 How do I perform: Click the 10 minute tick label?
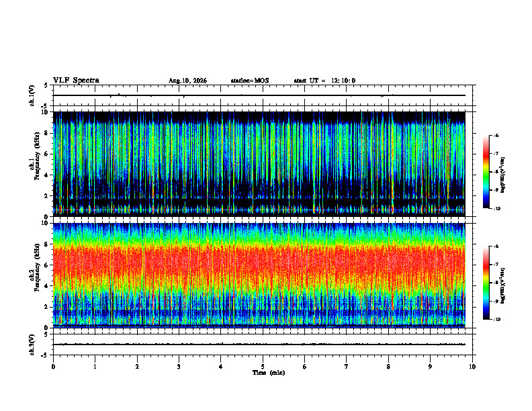(x=472, y=367)
